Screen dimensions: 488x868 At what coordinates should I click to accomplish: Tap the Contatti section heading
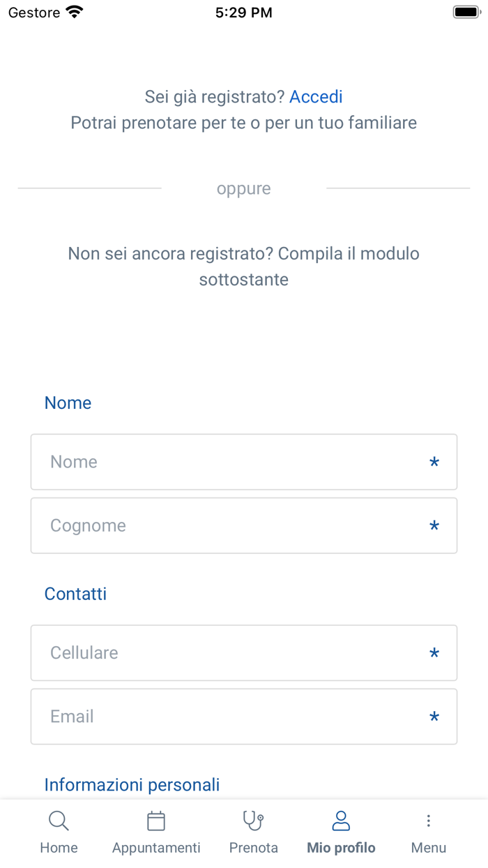click(x=75, y=594)
